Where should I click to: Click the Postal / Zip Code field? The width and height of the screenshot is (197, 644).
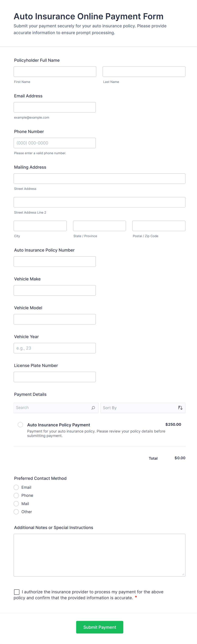pyautogui.click(x=158, y=225)
